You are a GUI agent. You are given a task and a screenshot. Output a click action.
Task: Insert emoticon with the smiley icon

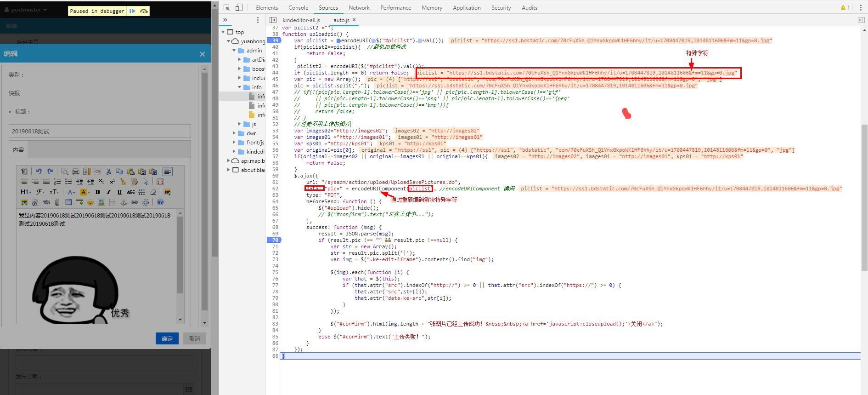tap(90, 202)
